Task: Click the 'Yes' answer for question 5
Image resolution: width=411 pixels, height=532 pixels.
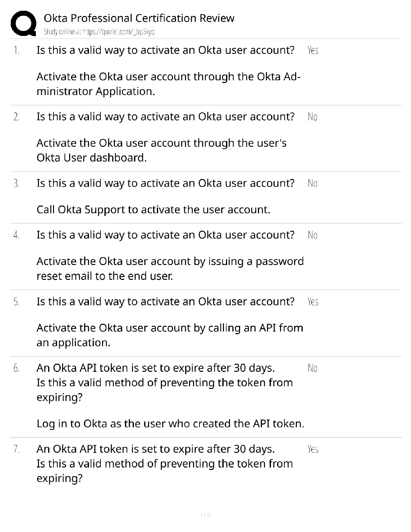Action: point(313,302)
